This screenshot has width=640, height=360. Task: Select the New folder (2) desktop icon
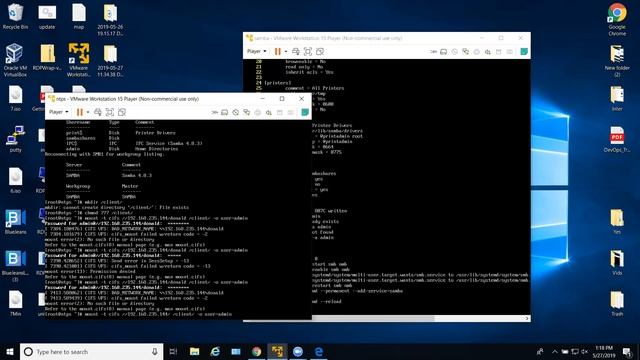(x=617, y=61)
